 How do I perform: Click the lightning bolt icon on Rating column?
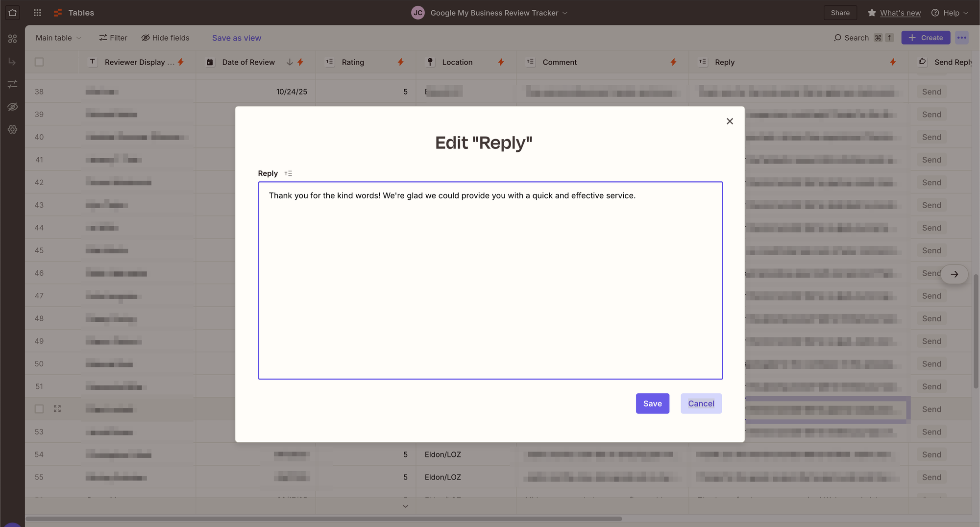(x=400, y=62)
